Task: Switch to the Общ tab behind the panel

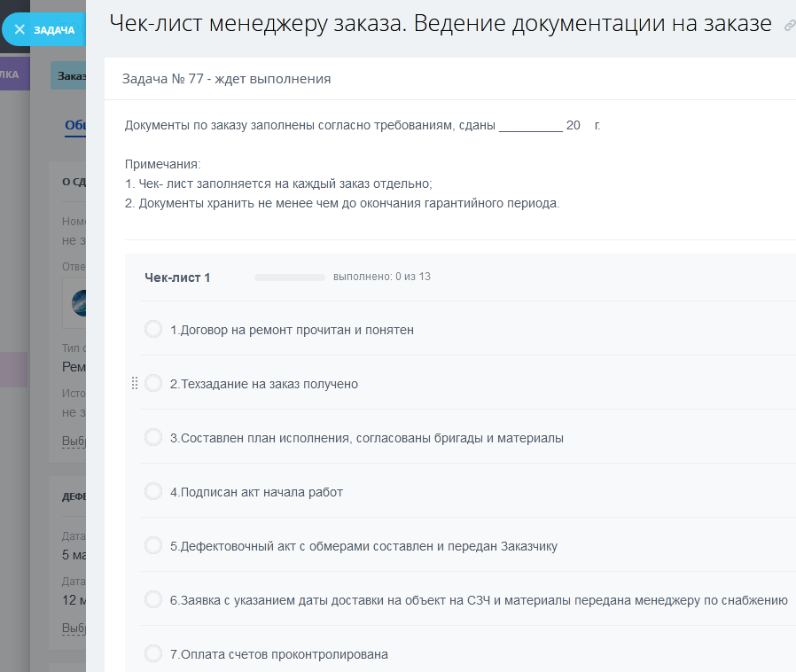Action: (75, 125)
